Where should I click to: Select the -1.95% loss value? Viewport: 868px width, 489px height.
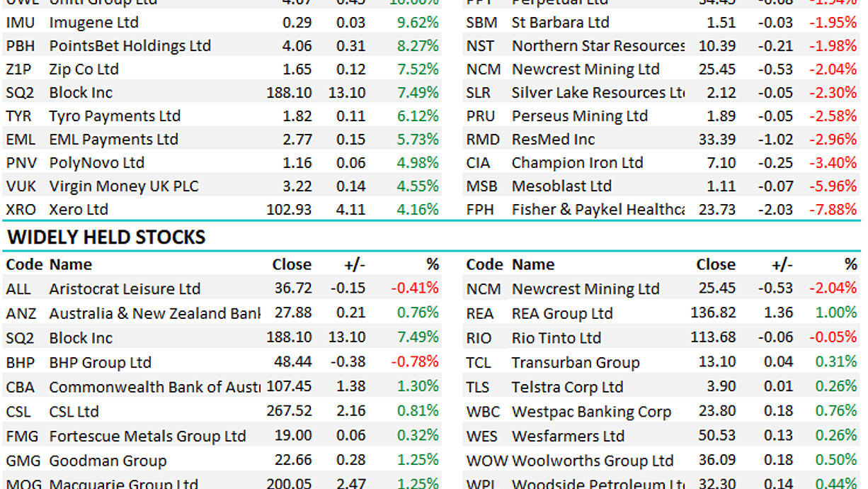(833, 23)
